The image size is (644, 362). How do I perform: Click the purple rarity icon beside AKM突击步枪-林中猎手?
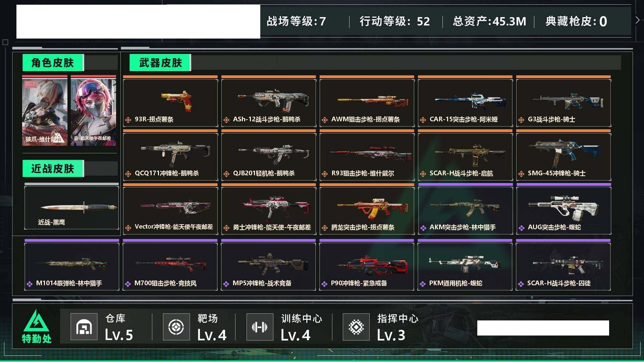coord(423,228)
